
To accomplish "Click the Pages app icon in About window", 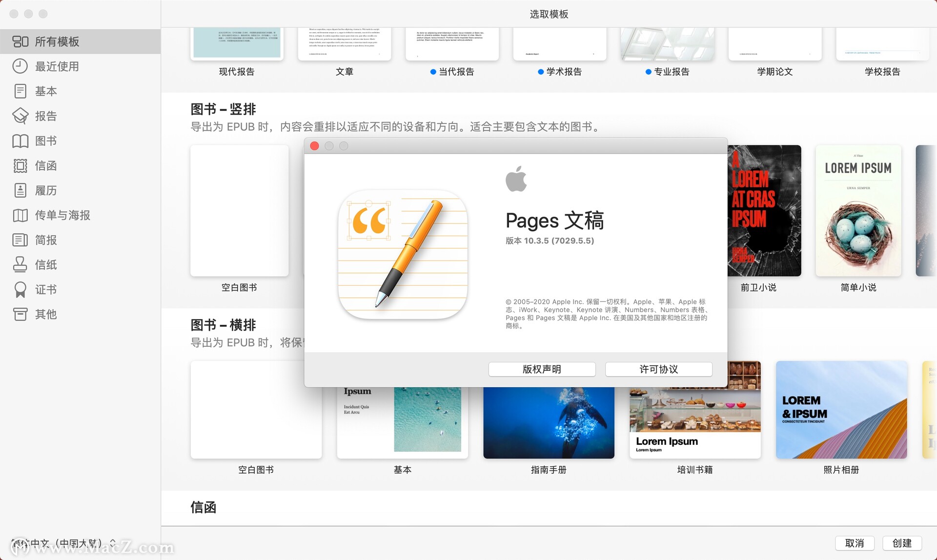I will tap(403, 254).
